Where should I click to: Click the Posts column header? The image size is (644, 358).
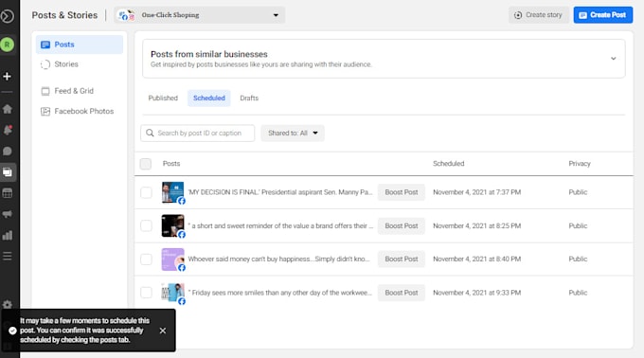(x=171, y=164)
